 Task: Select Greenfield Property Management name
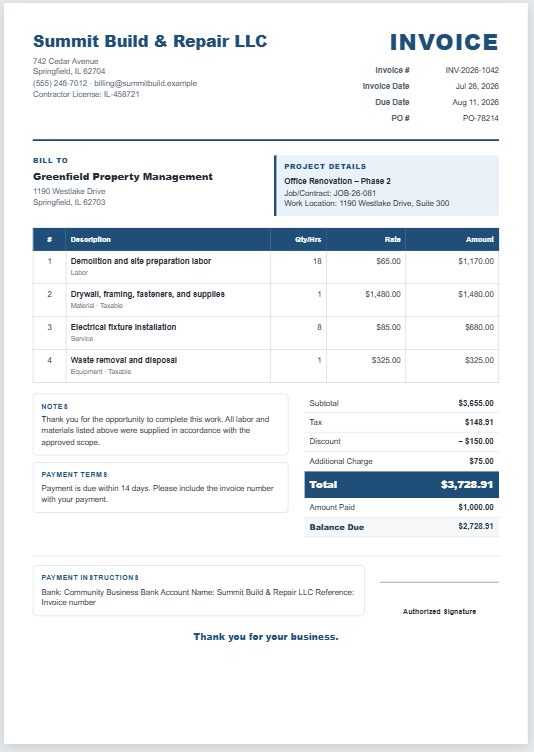click(x=123, y=176)
